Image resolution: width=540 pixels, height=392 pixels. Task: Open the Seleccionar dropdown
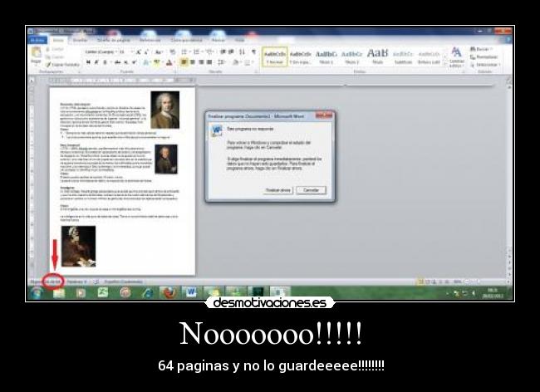tap(485, 64)
